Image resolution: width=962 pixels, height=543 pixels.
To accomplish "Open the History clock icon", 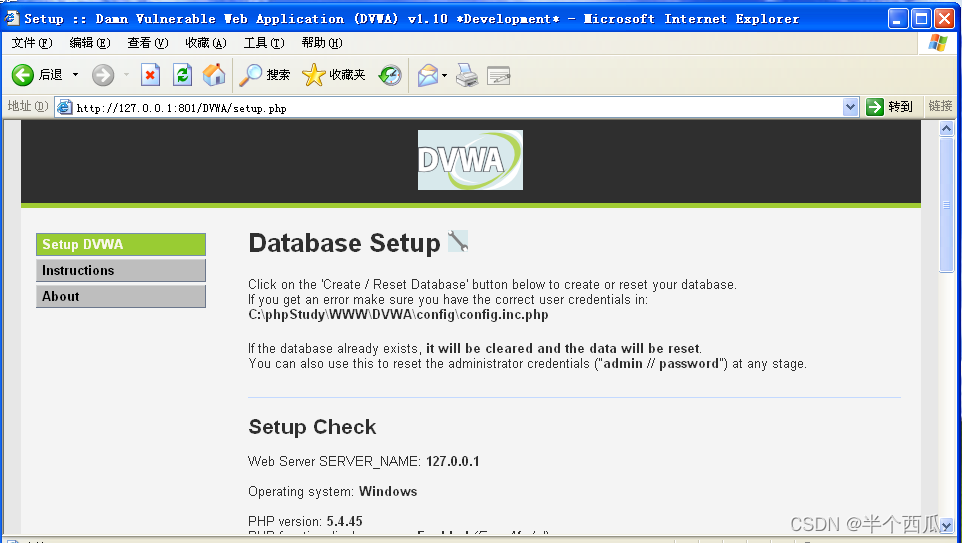I will click(x=390, y=75).
